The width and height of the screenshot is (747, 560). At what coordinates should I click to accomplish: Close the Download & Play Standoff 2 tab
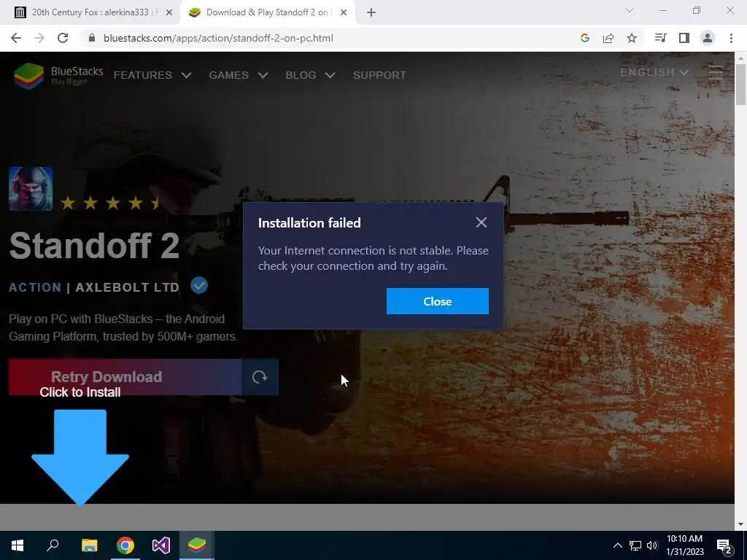click(x=343, y=12)
